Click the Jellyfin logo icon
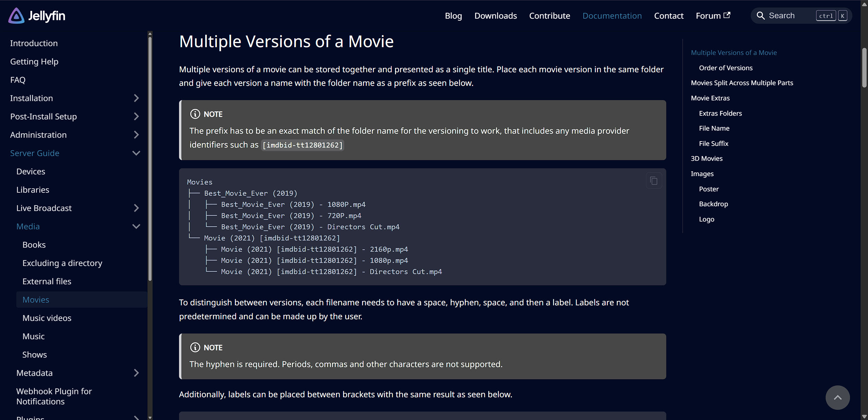Image resolution: width=868 pixels, height=420 pixels. [16, 16]
